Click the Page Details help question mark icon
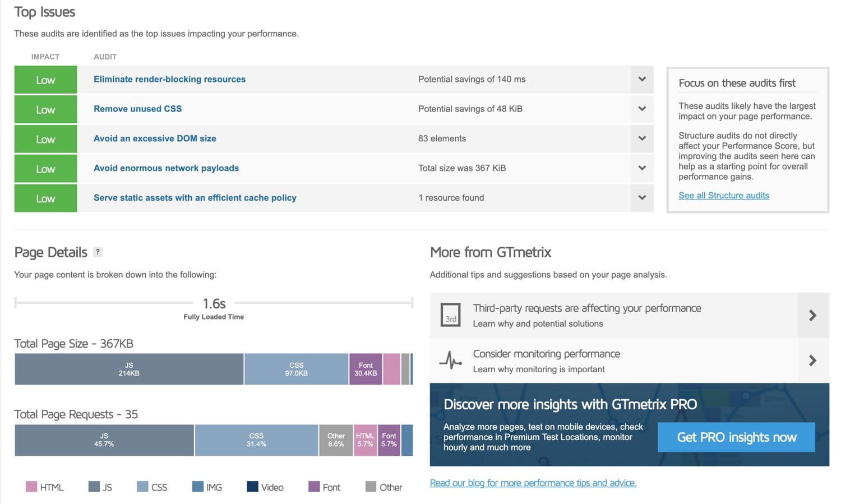Viewport: 841px width, 504px height. pos(98,252)
